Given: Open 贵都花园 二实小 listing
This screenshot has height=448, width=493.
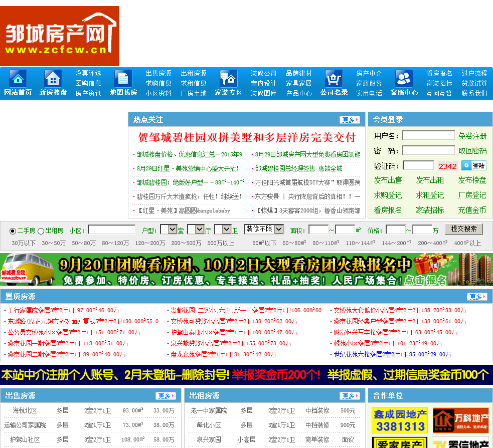Looking at the screenshot, I should [246, 310].
